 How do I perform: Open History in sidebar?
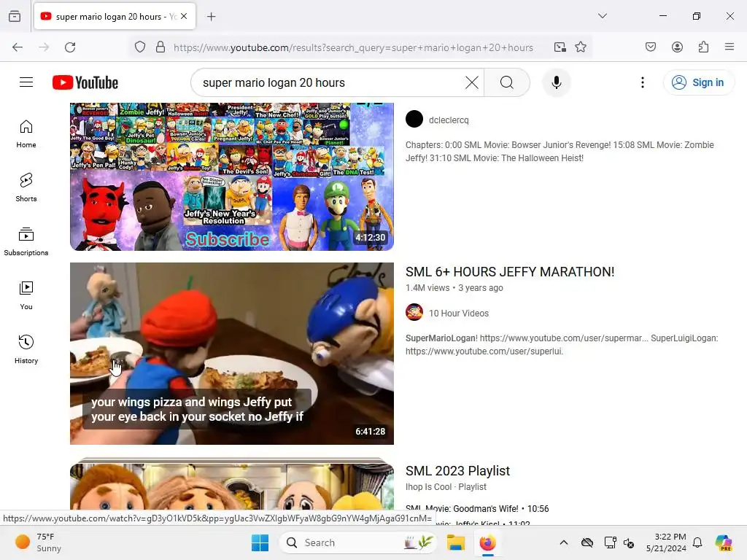point(26,349)
